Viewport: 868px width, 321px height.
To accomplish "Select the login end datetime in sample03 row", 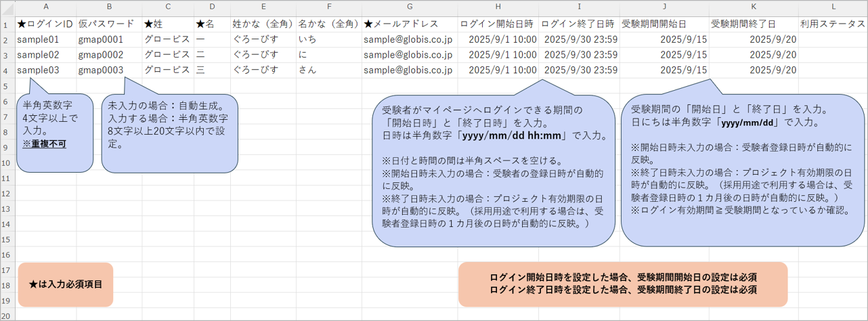I will pos(580,70).
